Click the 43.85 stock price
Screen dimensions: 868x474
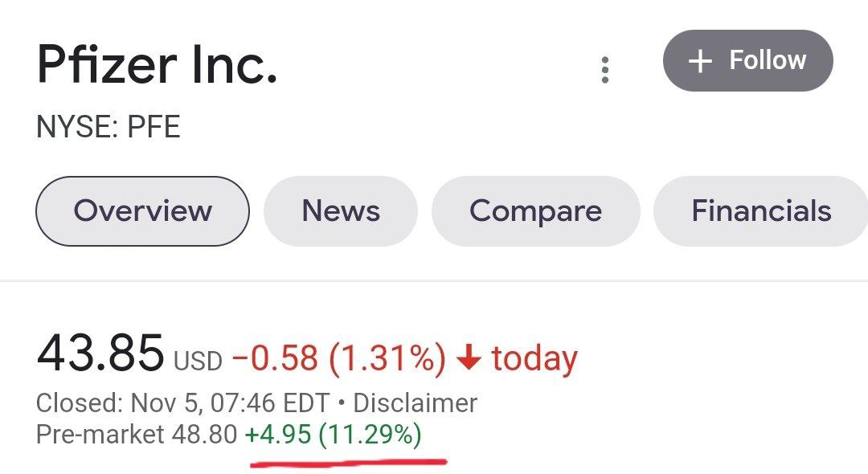[x=100, y=354]
